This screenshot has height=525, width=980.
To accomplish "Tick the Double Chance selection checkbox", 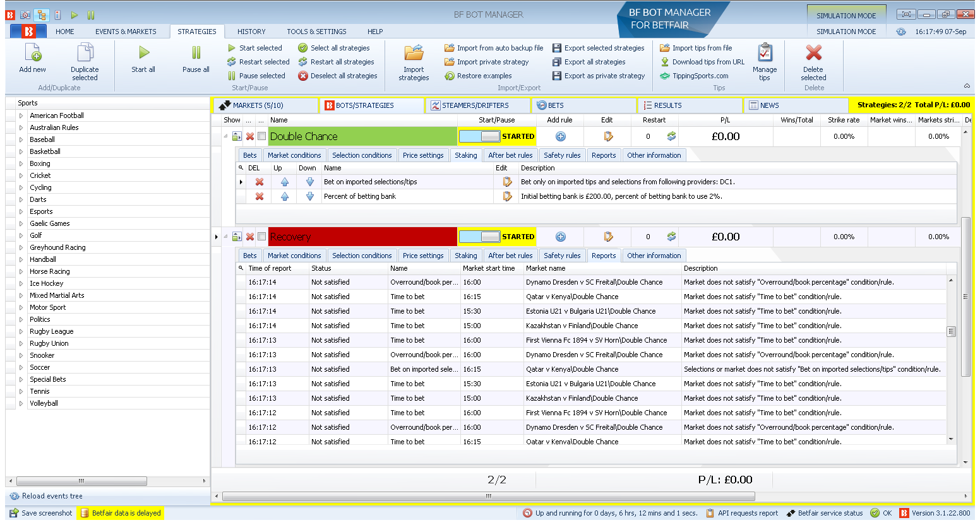I will pos(261,136).
